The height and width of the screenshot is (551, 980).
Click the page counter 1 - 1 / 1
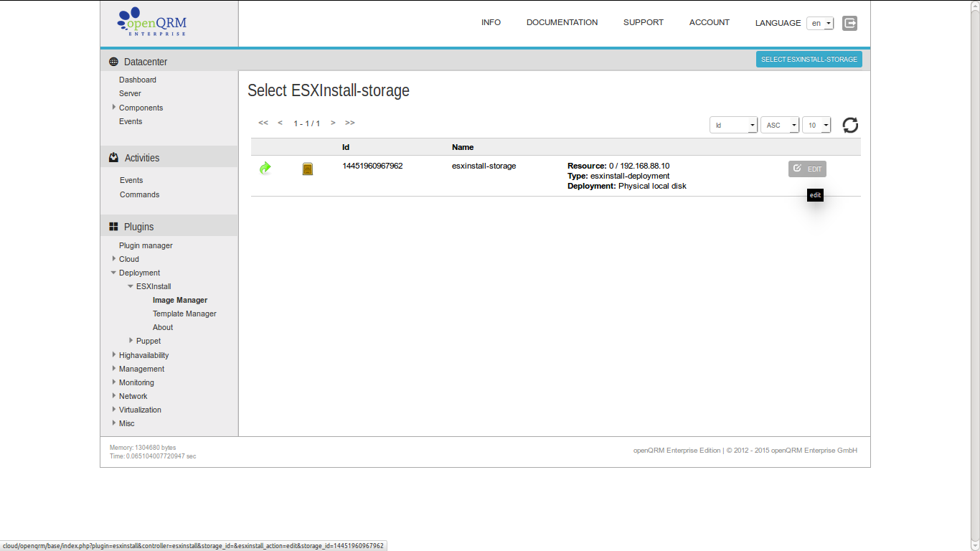[306, 123]
